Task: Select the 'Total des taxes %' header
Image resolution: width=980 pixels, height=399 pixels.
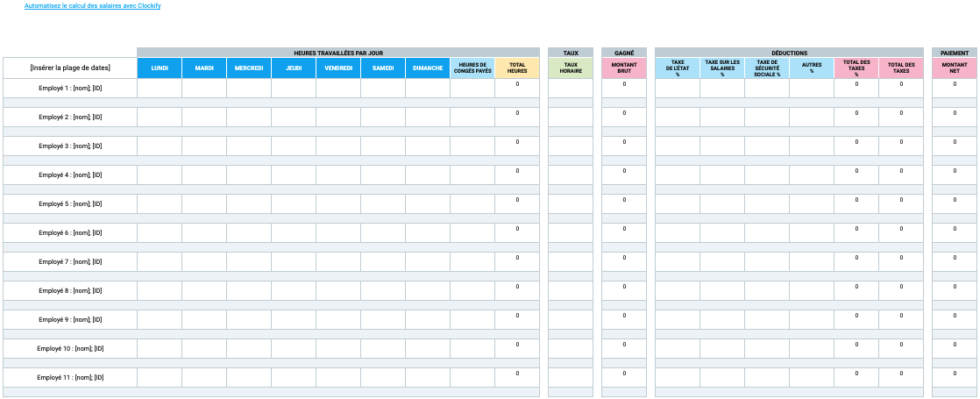Action: coord(856,68)
